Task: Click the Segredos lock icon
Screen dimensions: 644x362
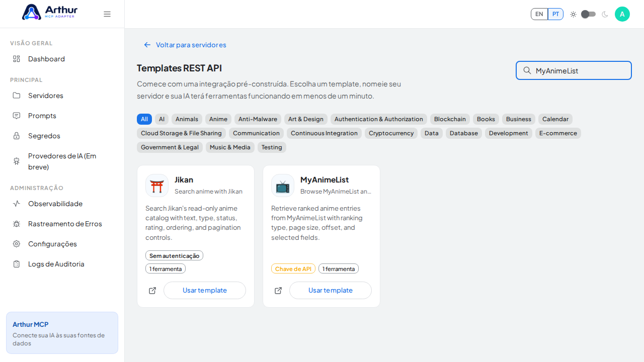Action: pyautogui.click(x=17, y=136)
